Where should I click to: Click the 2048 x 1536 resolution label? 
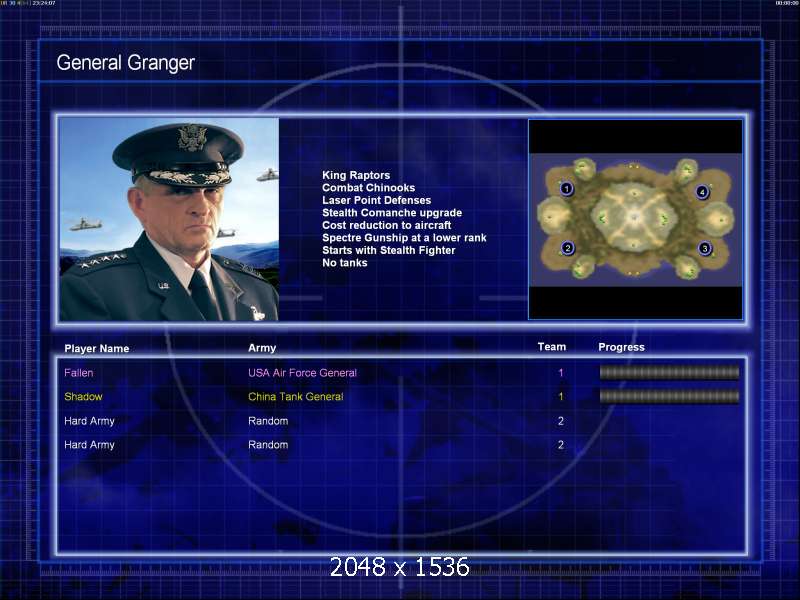coord(399,567)
